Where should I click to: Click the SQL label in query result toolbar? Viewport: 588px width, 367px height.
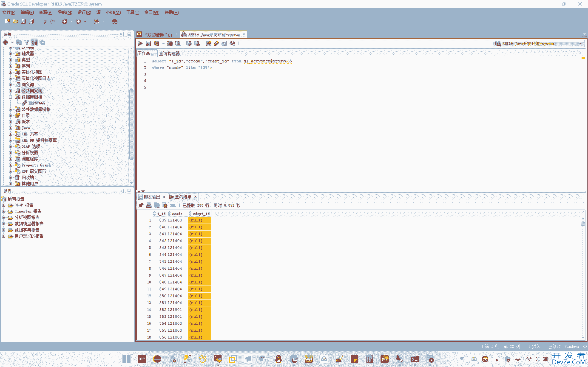(173, 205)
